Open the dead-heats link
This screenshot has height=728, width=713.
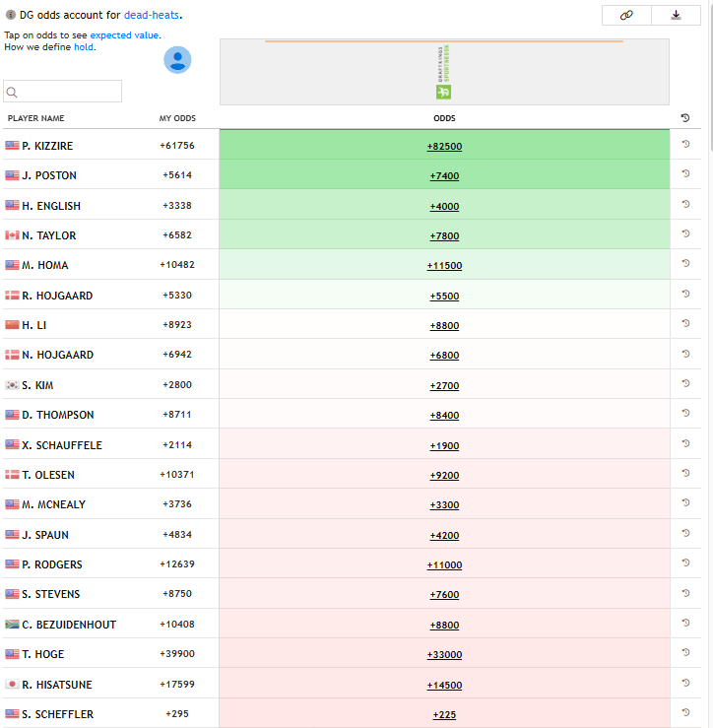152,16
